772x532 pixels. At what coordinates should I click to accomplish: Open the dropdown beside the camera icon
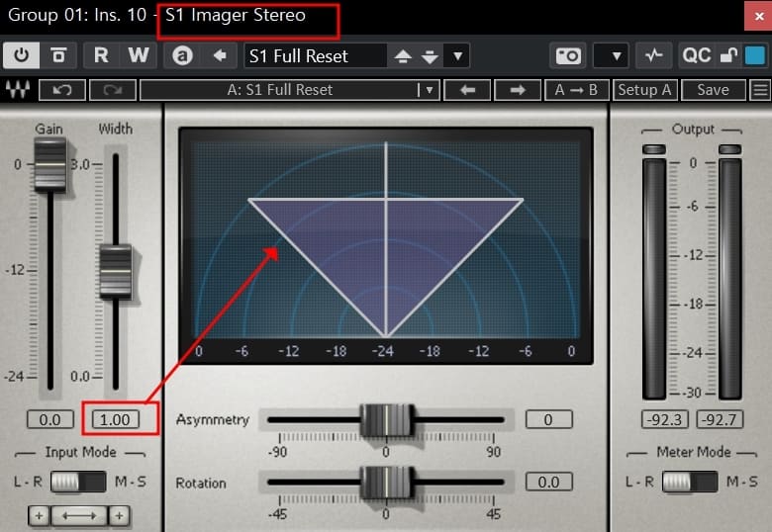point(611,55)
